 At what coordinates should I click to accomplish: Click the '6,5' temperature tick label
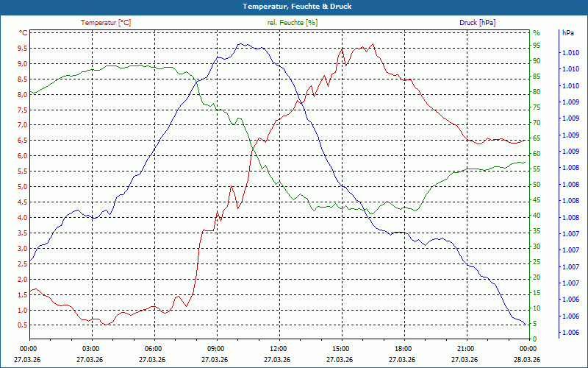pyautogui.click(x=24, y=141)
